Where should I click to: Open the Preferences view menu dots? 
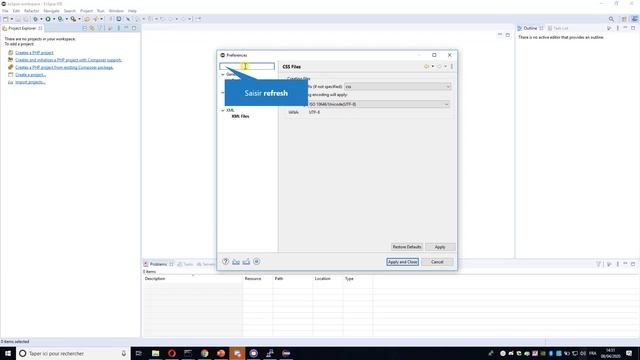pos(452,67)
